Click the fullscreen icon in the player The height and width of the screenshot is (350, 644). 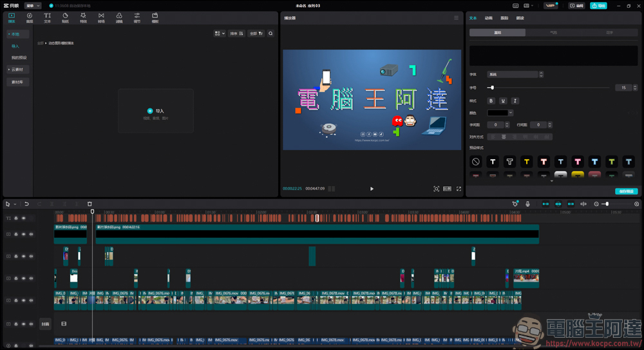(459, 189)
